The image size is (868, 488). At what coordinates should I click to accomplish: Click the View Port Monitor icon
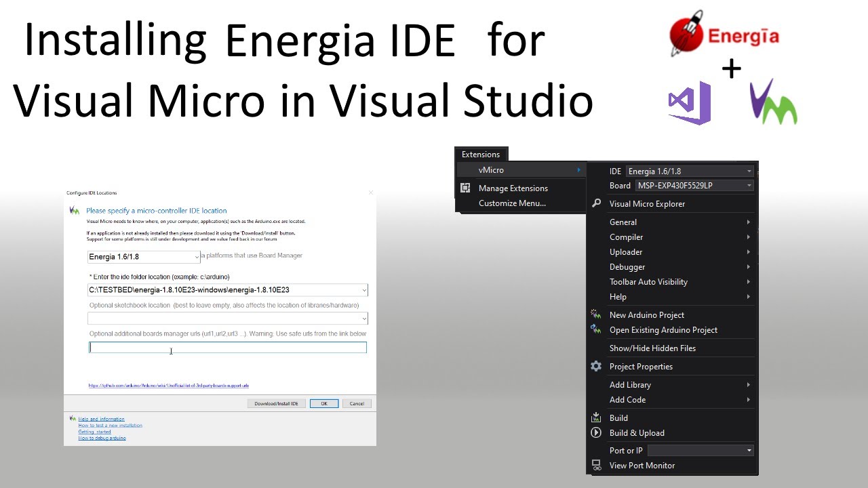pos(596,465)
